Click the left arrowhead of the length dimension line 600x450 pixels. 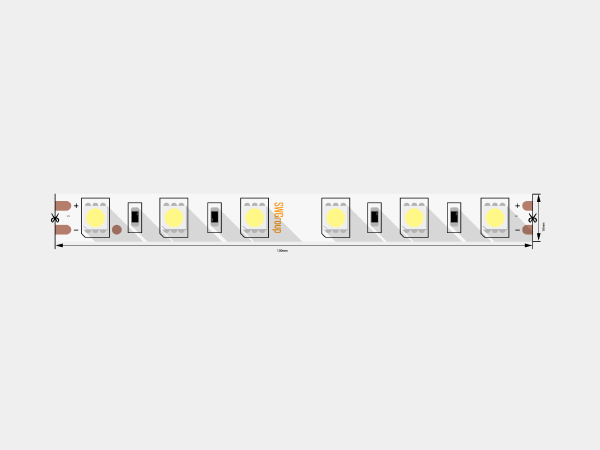coord(59,245)
